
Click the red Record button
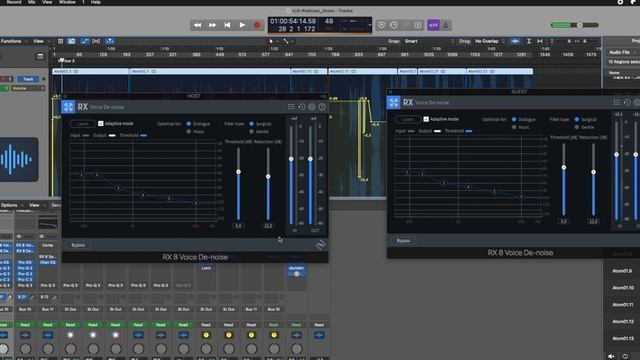[x=257, y=25]
